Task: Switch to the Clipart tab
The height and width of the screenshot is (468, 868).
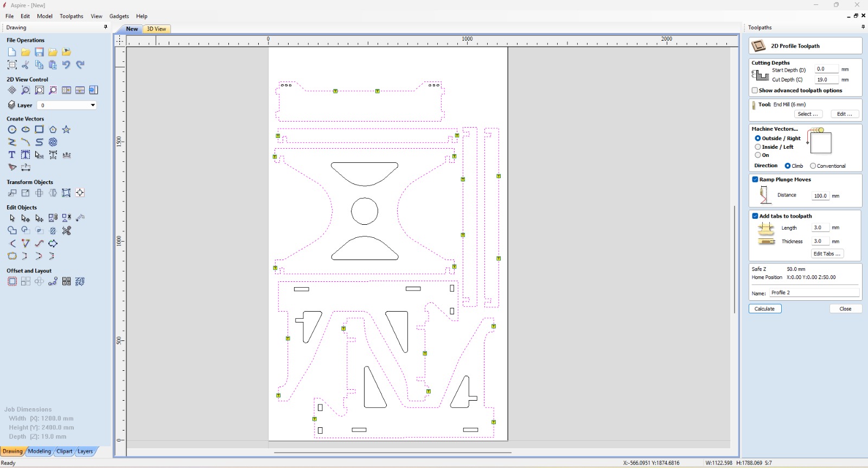Action: click(x=65, y=452)
